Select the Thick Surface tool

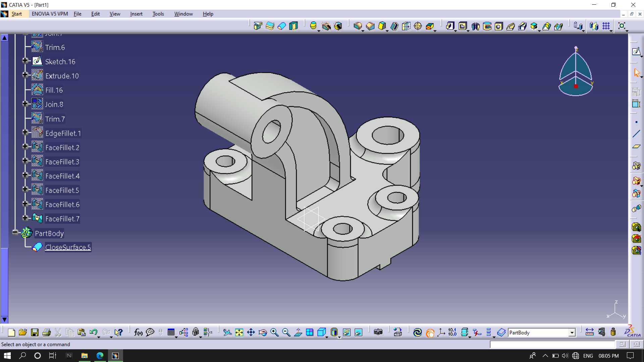(x=270, y=26)
